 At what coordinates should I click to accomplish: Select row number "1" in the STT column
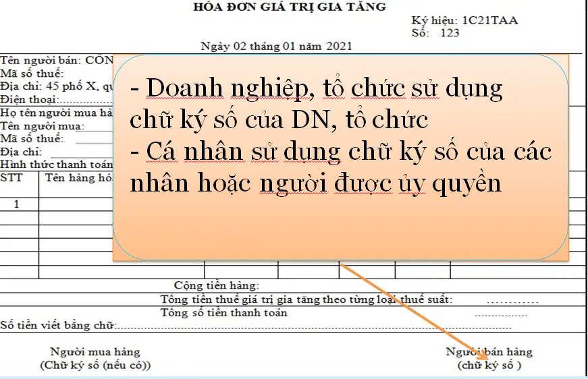16,204
